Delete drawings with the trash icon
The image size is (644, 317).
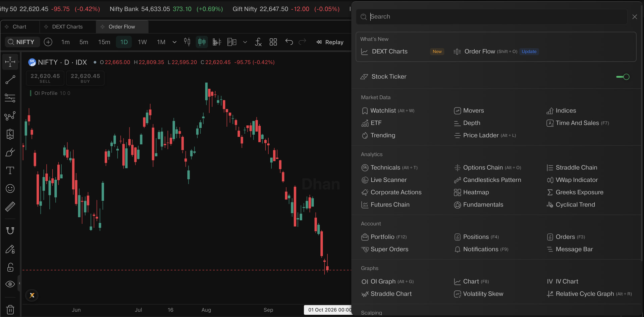coord(10,309)
